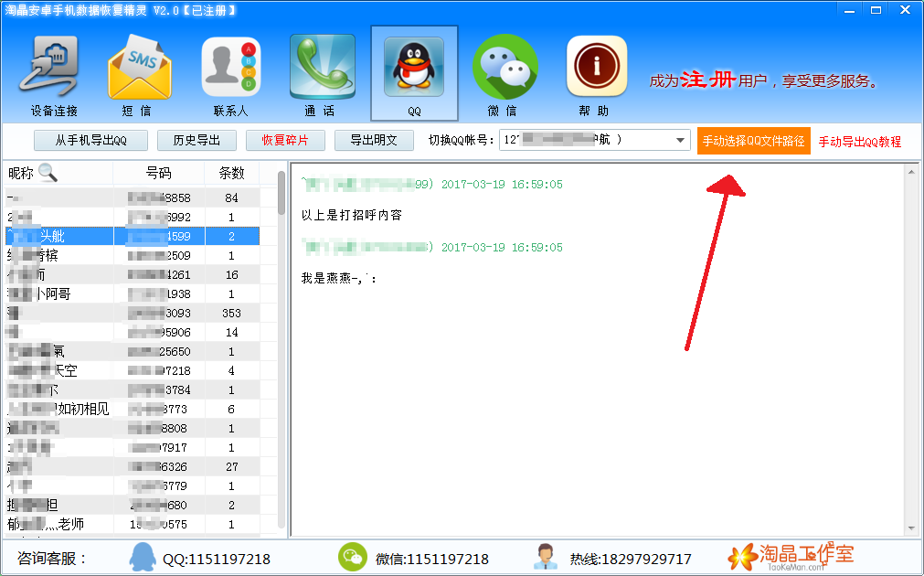This screenshot has width=924, height=576.
Task: Open the 切换QQ帐号 account dropdown
Action: click(678, 141)
